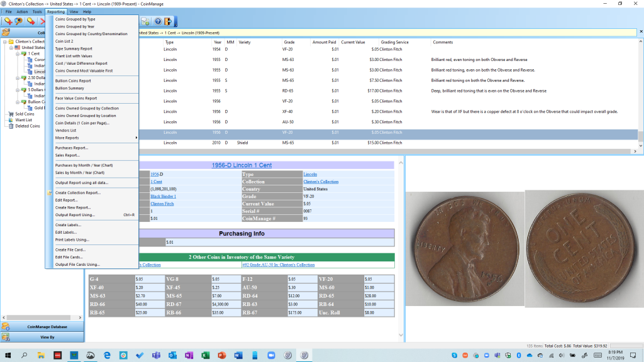Viewport: 644px width, 362px height.
Task: Select the 2010 D Shield Lincoln row
Action: click(x=387, y=143)
